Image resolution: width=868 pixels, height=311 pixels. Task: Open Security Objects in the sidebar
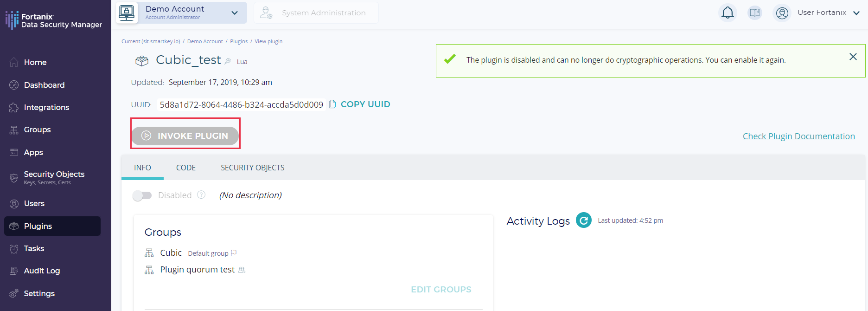(x=54, y=177)
